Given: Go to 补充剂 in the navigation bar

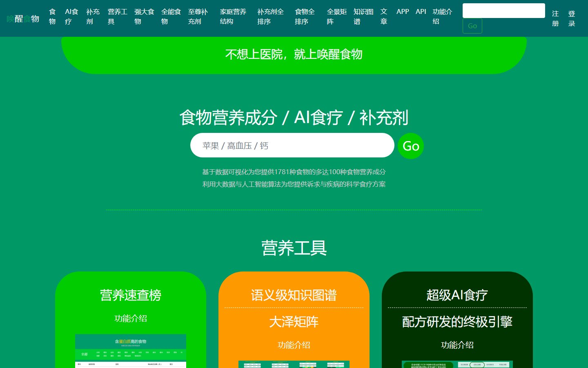Looking at the screenshot, I should [93, 17].
